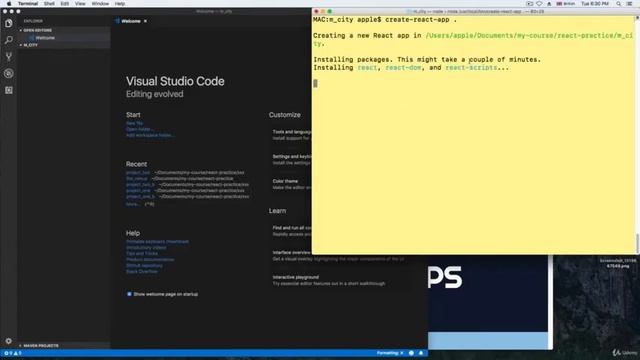The image size is (640, 360).
Task: Click More link under Recent
Action: [x=132, y=204]
